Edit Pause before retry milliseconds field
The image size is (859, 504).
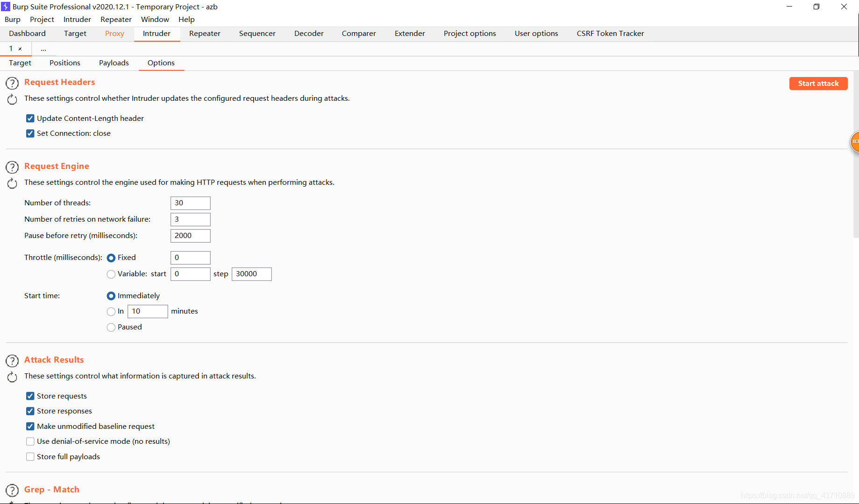pyautogui.click(x=191, y=236)
